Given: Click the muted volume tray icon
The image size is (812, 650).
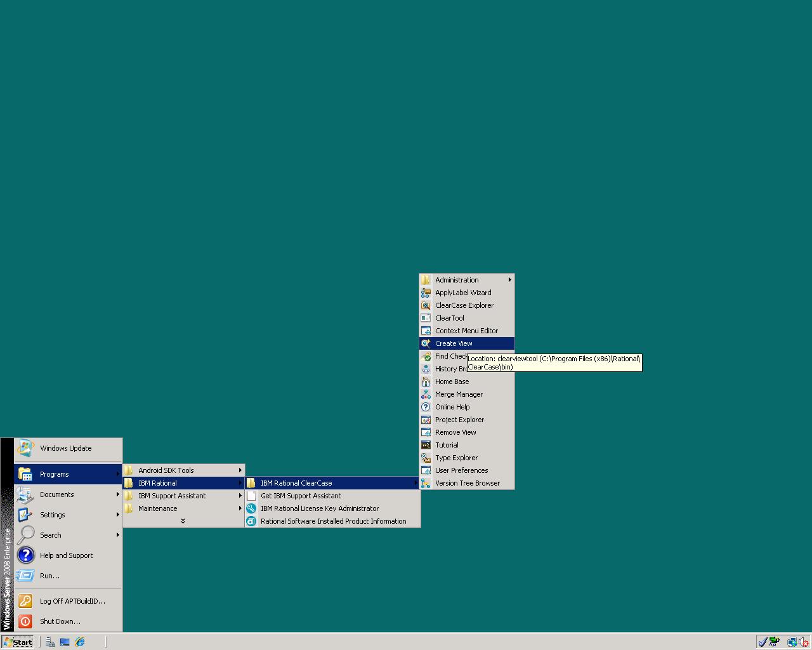Looking at the screenshot, I should [802, 642].
